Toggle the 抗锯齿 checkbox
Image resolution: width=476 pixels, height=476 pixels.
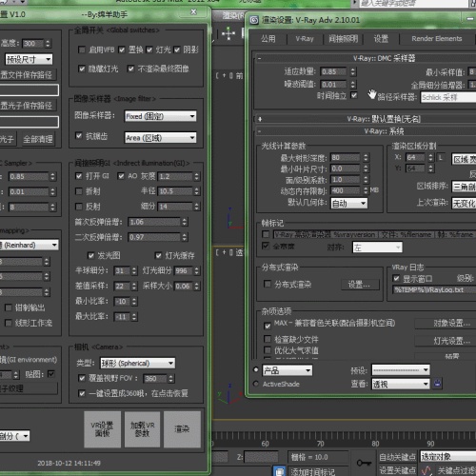pos(79,136)
